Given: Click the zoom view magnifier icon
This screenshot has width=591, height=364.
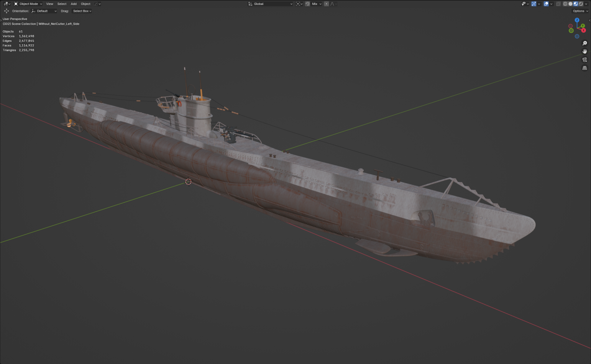Looking at the screenshot, I should (585, 43).
